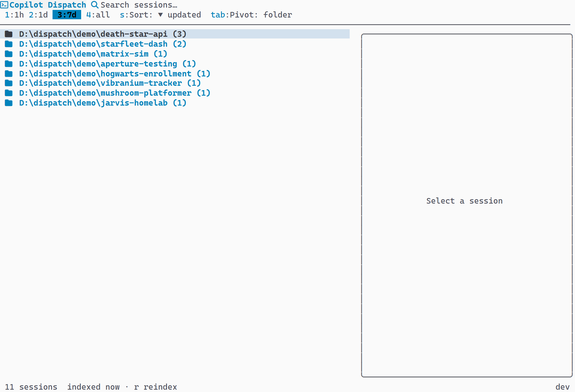Enable the 2:1d time filter

coord(38,15)
